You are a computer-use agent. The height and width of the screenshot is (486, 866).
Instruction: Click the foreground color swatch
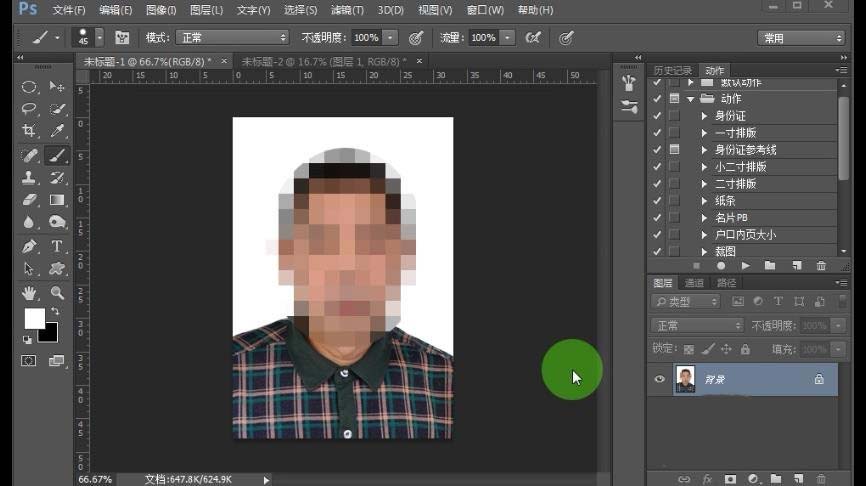[34, 319]
